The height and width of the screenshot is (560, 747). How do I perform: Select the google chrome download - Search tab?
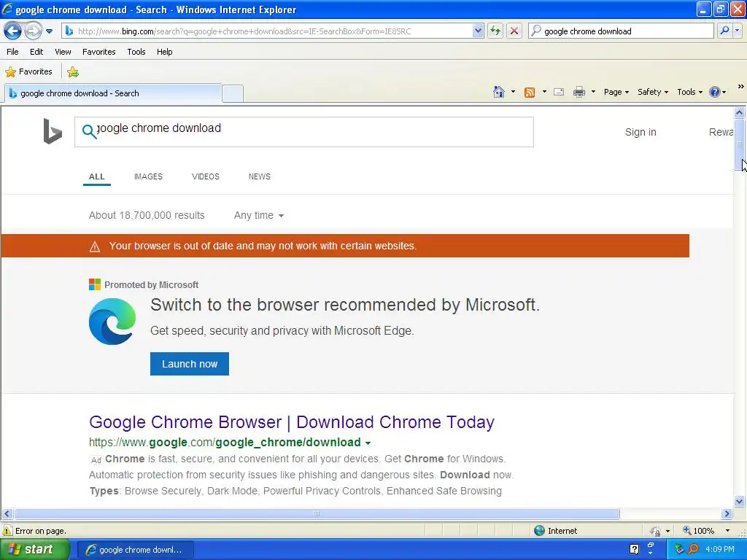113,93
